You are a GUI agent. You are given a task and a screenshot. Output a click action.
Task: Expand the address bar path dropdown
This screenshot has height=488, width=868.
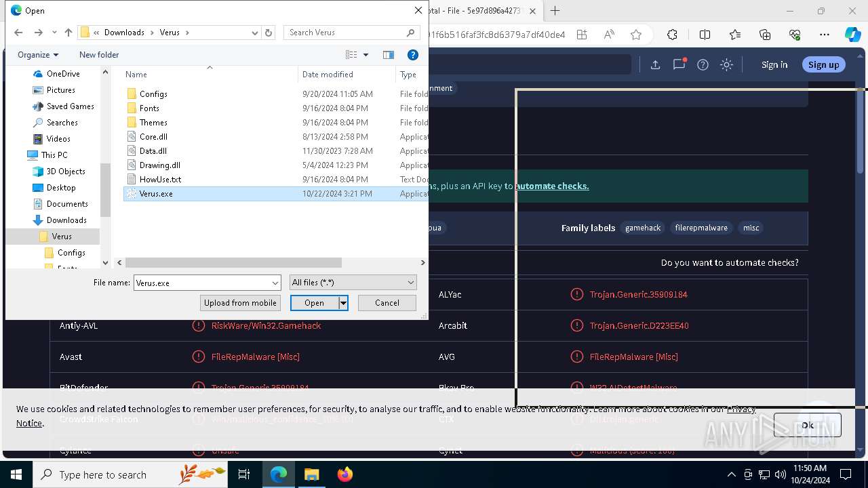click(255, 33)
